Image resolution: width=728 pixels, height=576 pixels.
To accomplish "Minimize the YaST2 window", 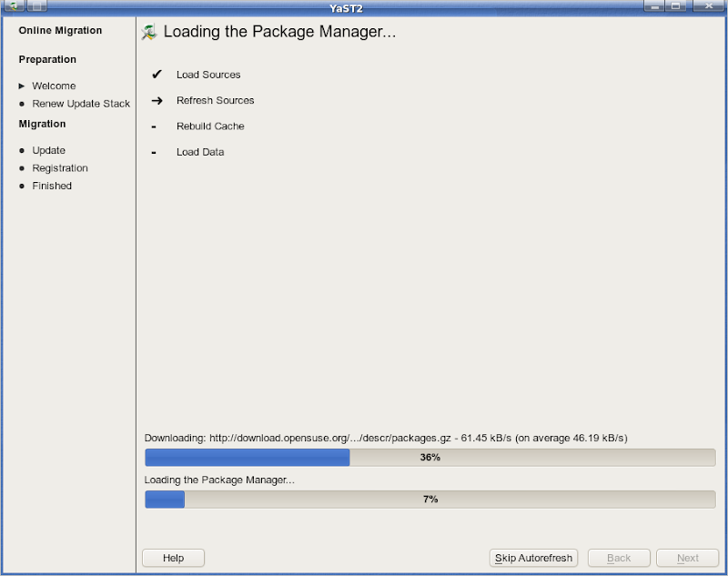I will (654, 6).
